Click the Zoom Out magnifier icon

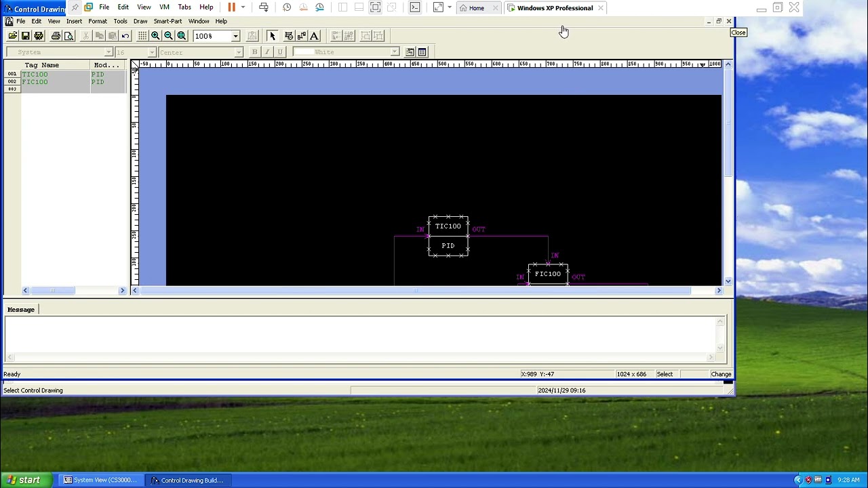[168, 36]
